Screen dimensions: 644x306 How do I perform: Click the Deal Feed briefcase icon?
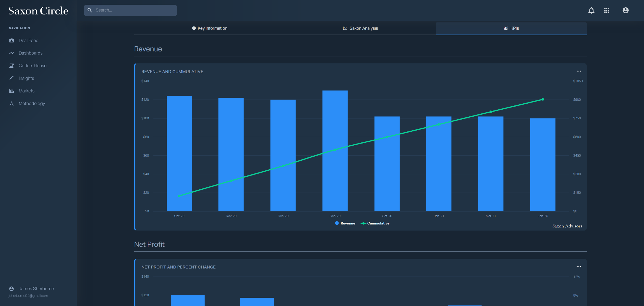(12, 40)
